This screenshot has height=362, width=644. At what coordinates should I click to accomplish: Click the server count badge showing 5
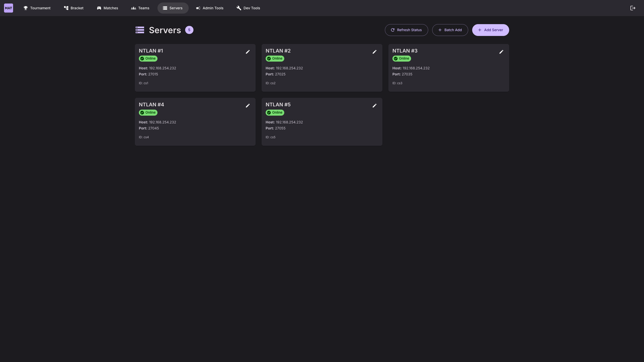coord(189,30)
